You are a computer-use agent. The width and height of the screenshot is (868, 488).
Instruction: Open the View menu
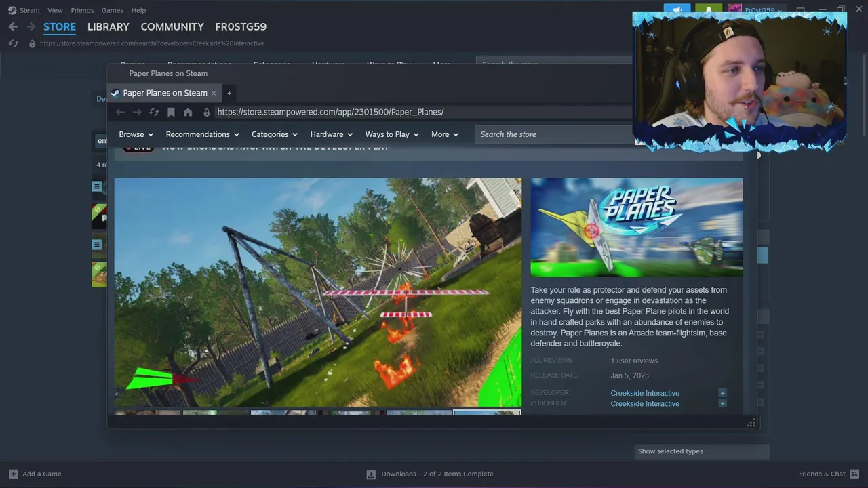[55, 10]
